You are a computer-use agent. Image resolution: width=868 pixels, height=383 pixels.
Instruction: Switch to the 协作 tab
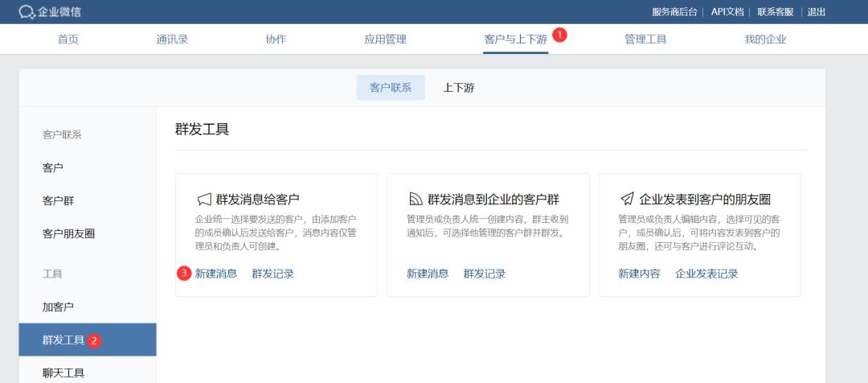point(276,39)
